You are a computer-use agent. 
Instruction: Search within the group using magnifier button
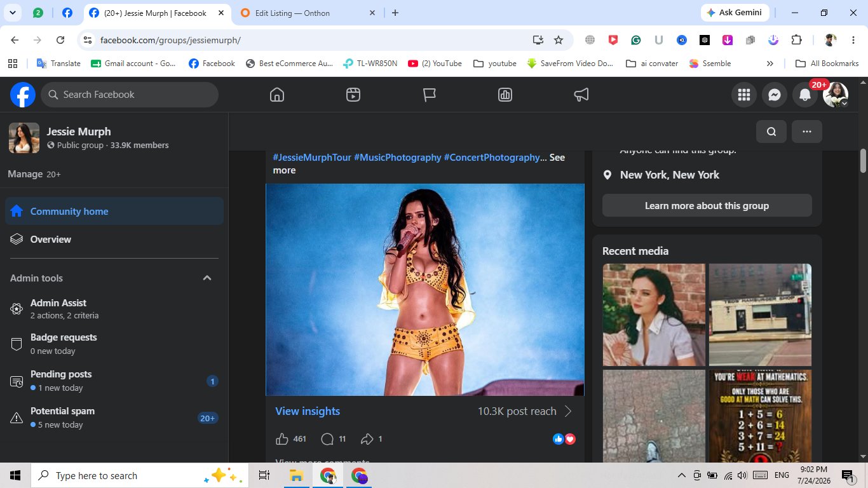771,132
